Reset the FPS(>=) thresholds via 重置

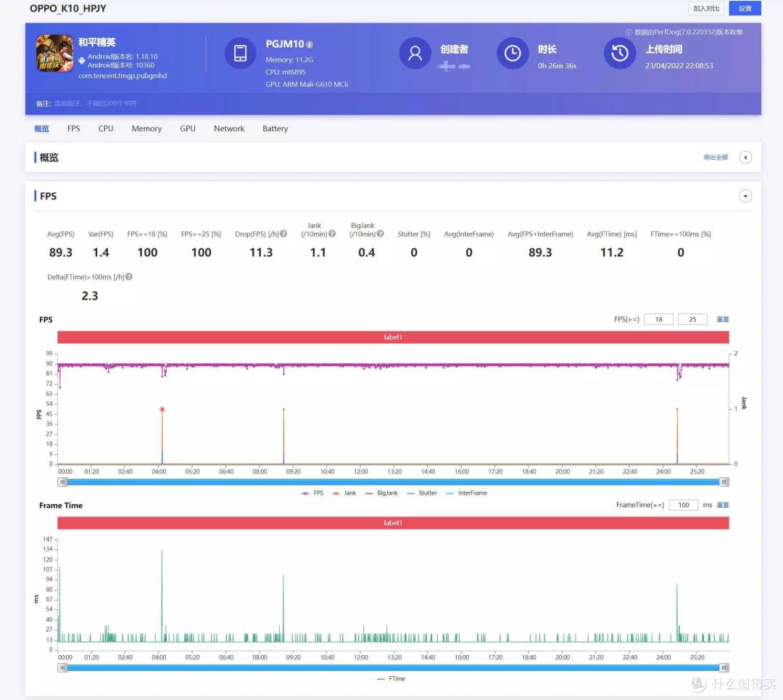click(723, 319)
